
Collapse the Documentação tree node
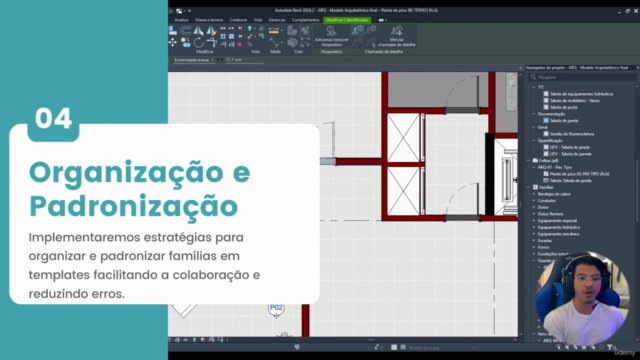[x=533, y=114]
